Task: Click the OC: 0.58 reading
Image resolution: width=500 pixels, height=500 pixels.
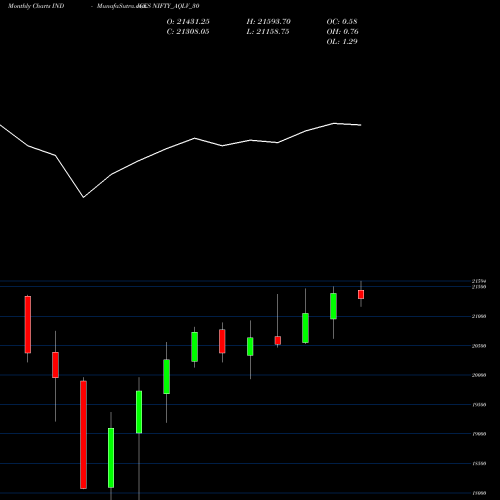Action: (x=342, y=22)
